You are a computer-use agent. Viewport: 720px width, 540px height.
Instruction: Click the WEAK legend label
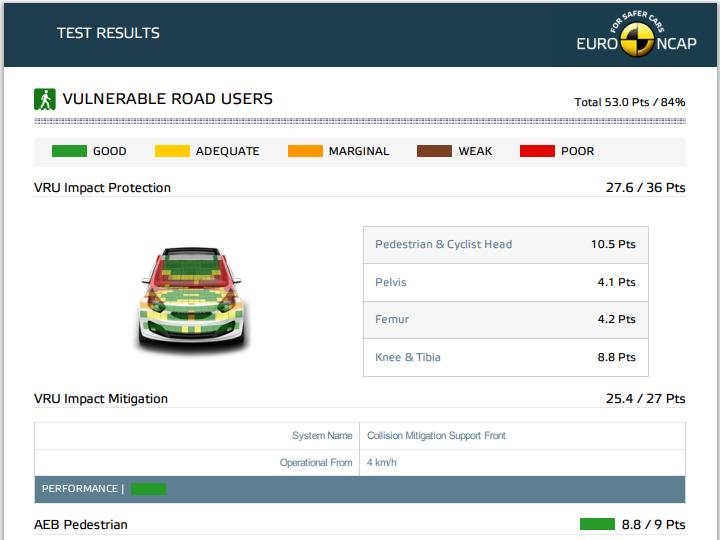[x=475, y=151]
